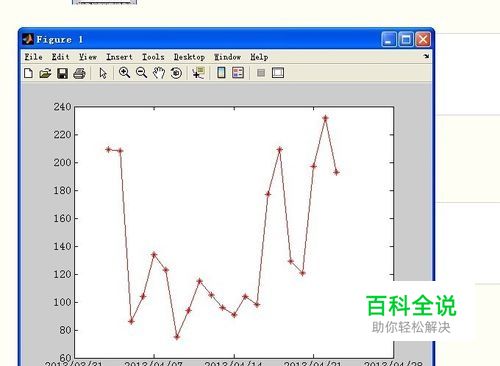Click the y-axis label 160

coord(62,218)
